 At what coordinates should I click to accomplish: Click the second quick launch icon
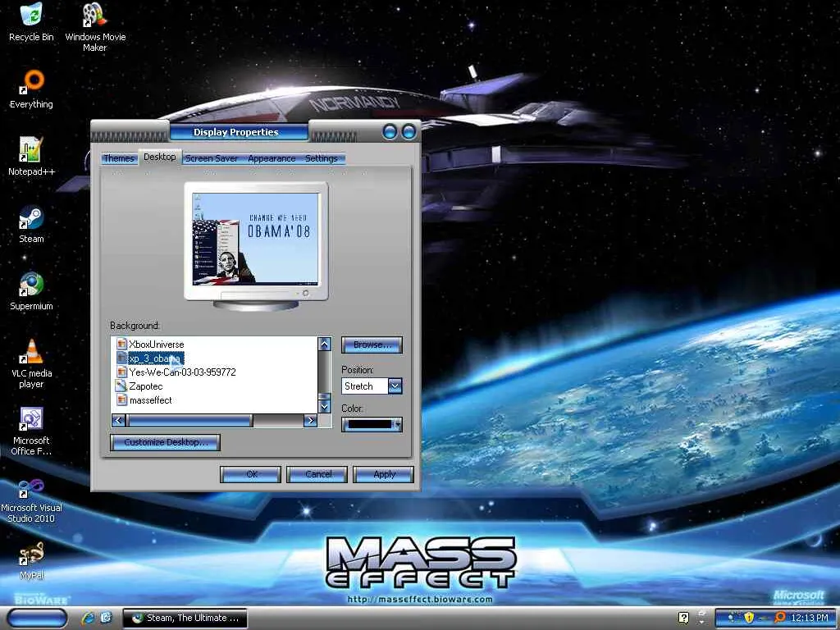(x=106, y=618)
